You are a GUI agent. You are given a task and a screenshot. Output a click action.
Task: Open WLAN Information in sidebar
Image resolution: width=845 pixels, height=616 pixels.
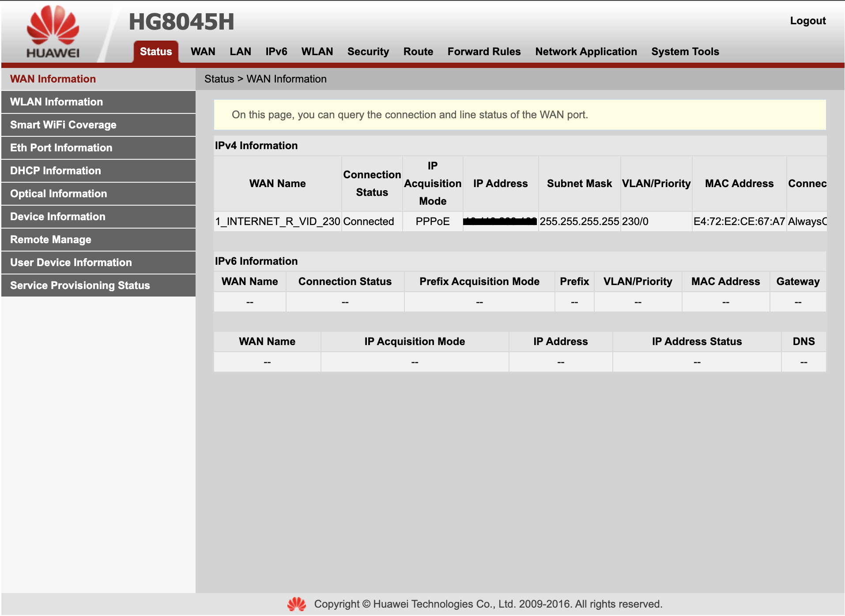tap(57, 102)
